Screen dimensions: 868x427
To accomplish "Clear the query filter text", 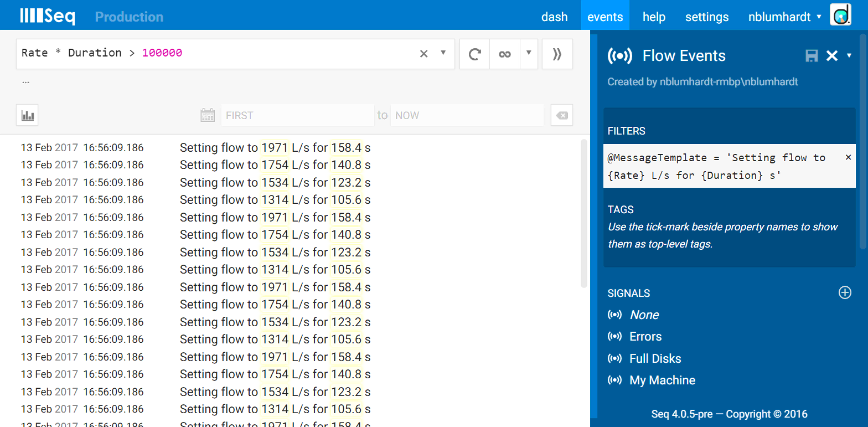I will tap(423, 54).
